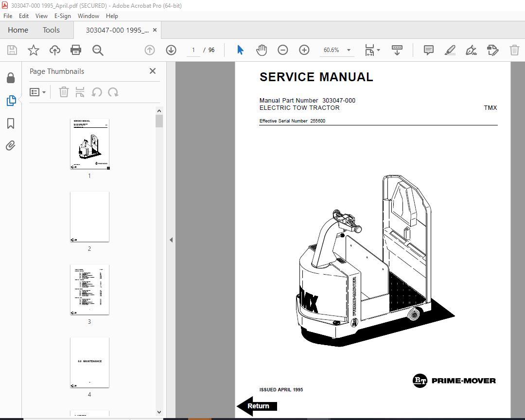Viewport: 525px width, 420px height.
Task: Select the 303047-000 1995 document tab
Action: 117,30
